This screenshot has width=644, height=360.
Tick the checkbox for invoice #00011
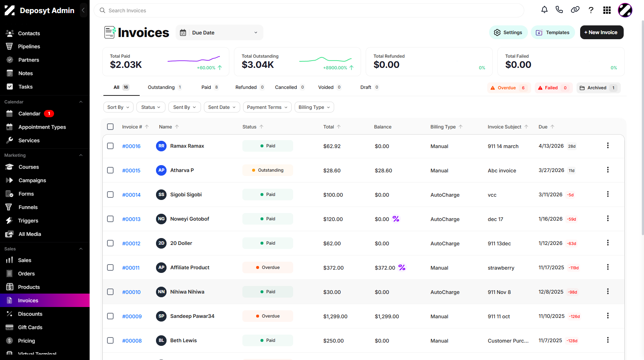click(110, 267)
